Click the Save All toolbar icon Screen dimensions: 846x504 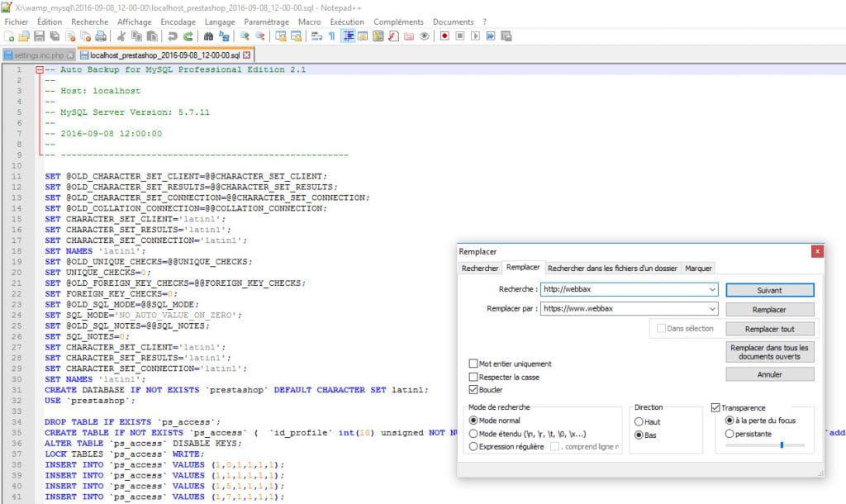pyautogui.click(x=55, y=36)
